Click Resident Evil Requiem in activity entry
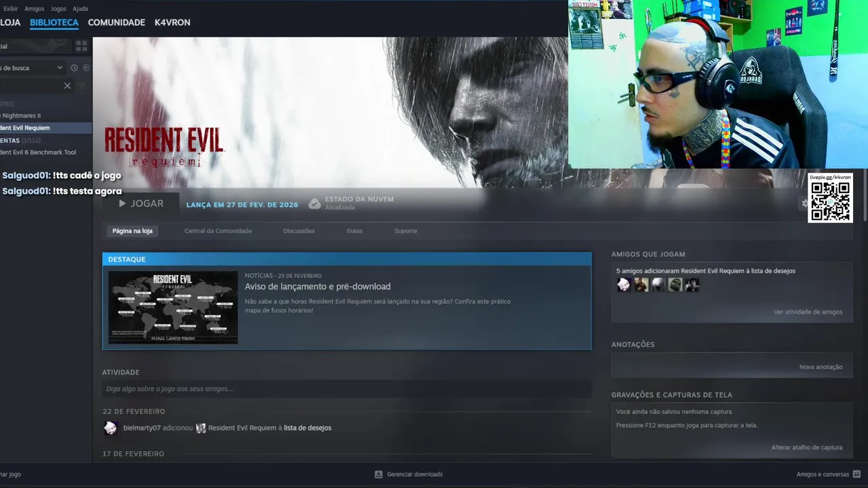The image size is (868, 488). click(x=242, y=428)
